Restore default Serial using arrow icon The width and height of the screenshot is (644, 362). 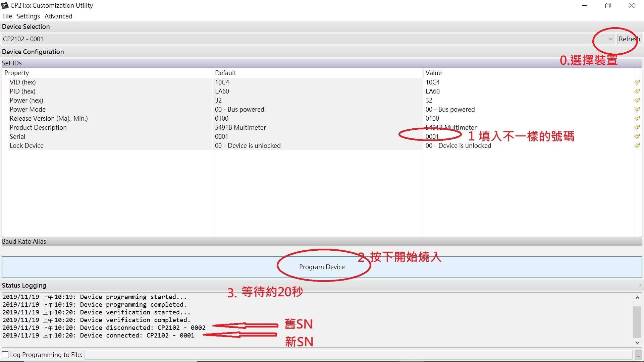(637, 136)
